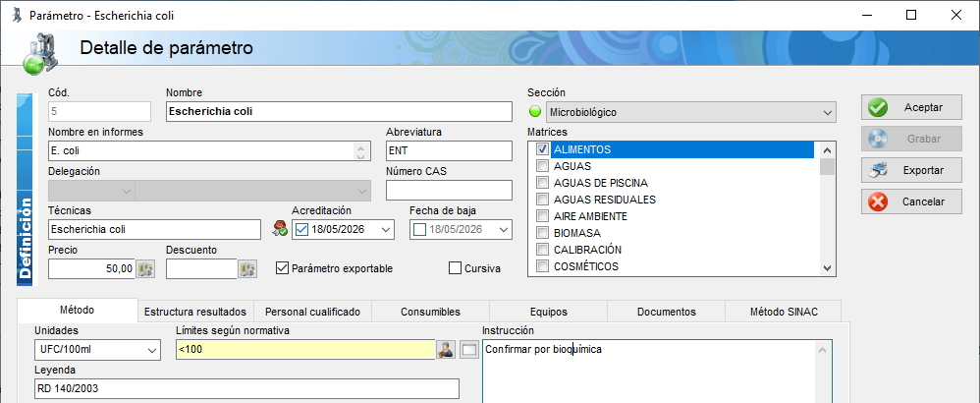Click the Instrucción scroll-up arrow
980x403 pixels.
[x=824, y=351]
